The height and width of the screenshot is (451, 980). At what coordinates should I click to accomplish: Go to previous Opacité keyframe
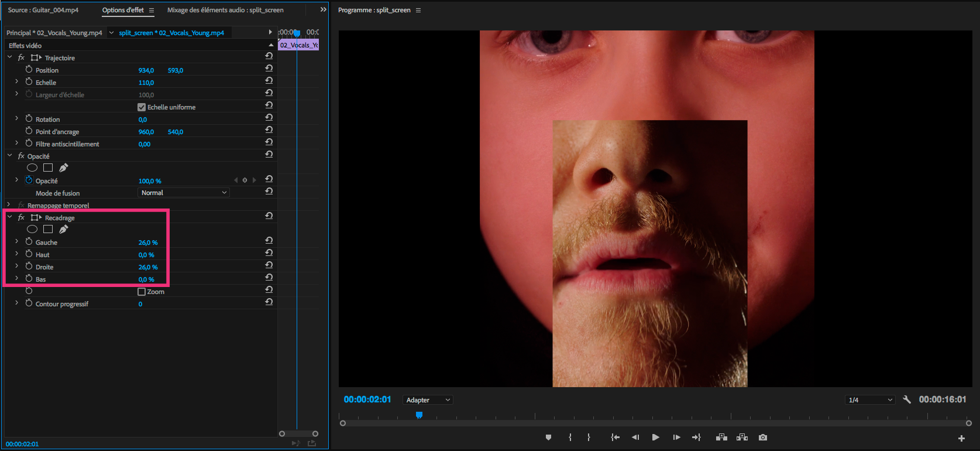[x=236, y=180]
